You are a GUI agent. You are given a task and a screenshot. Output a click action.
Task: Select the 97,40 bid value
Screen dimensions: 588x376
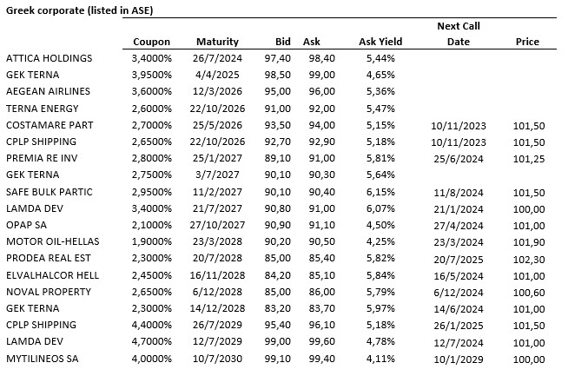(x=276, y=58)
